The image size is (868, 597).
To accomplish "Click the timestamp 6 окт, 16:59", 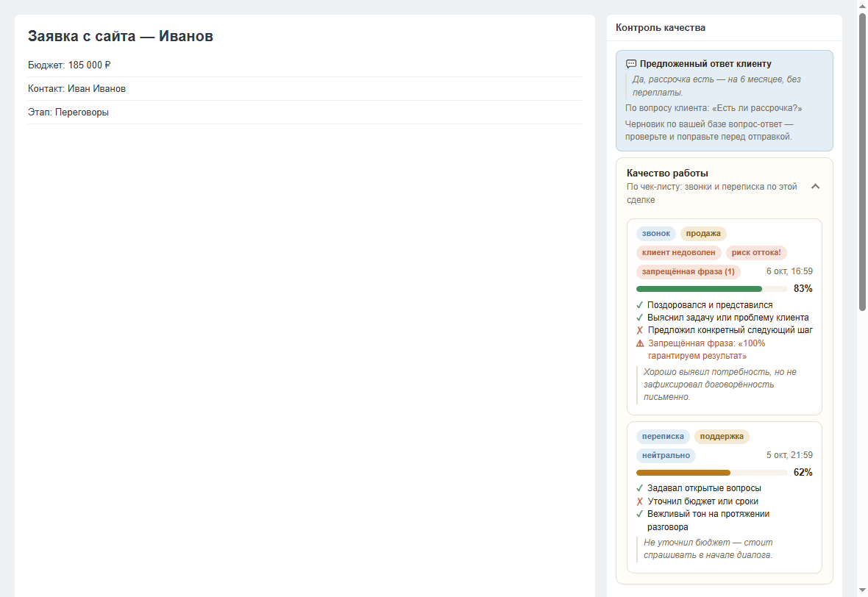I will [789, 271].
